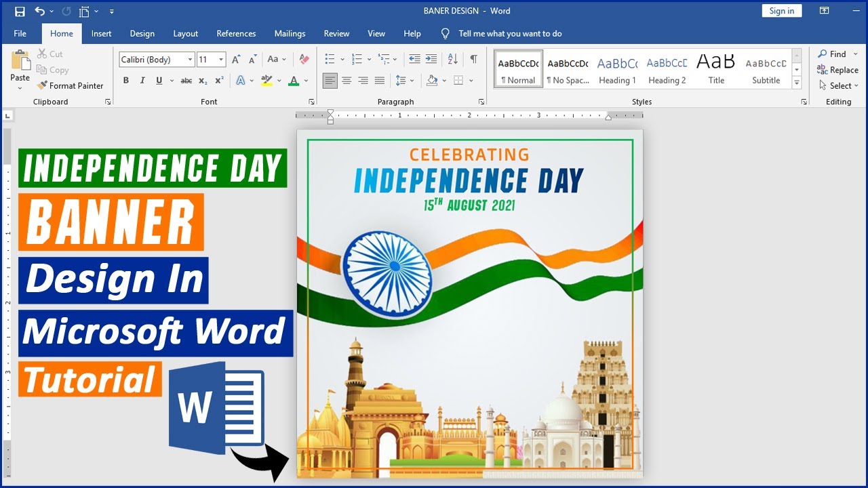Viewport: 868px width, 488px height.
Task: Switch to the Layout tab
Action: tap(186, 33)
